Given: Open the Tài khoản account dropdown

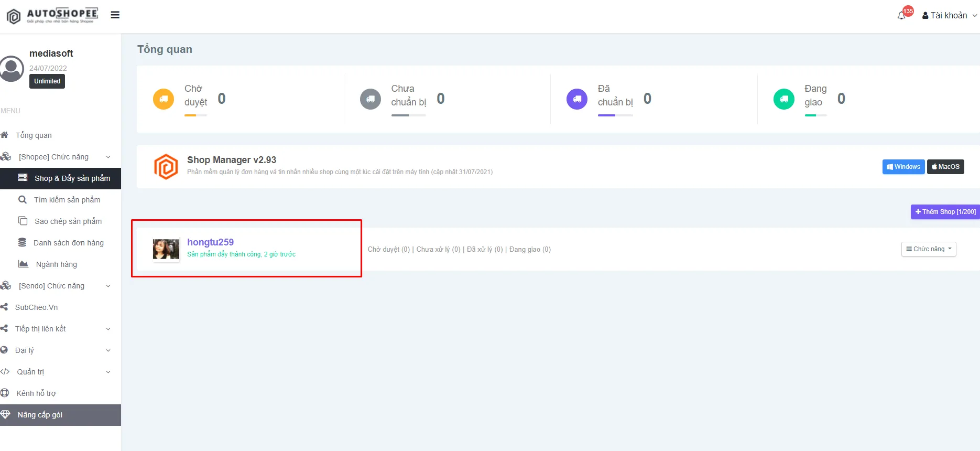Looking at the screenshot, I should (949, 16).
